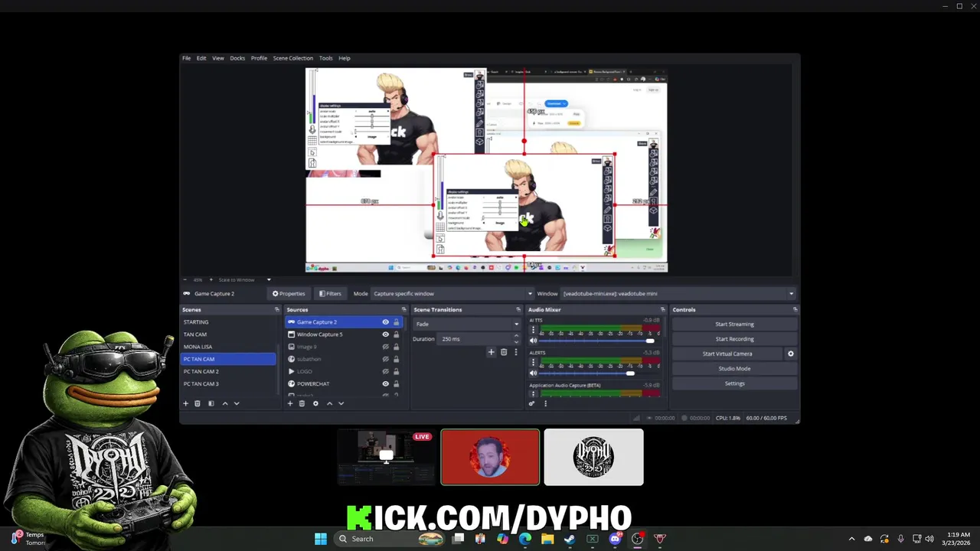Open File Explorer from the taskbar

(547, 539)
